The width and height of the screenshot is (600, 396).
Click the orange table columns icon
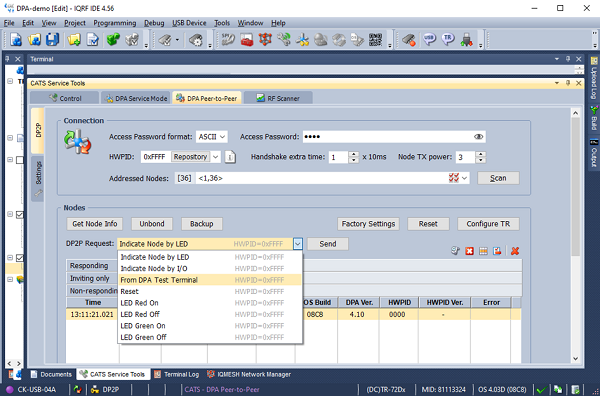pos(483,251)
